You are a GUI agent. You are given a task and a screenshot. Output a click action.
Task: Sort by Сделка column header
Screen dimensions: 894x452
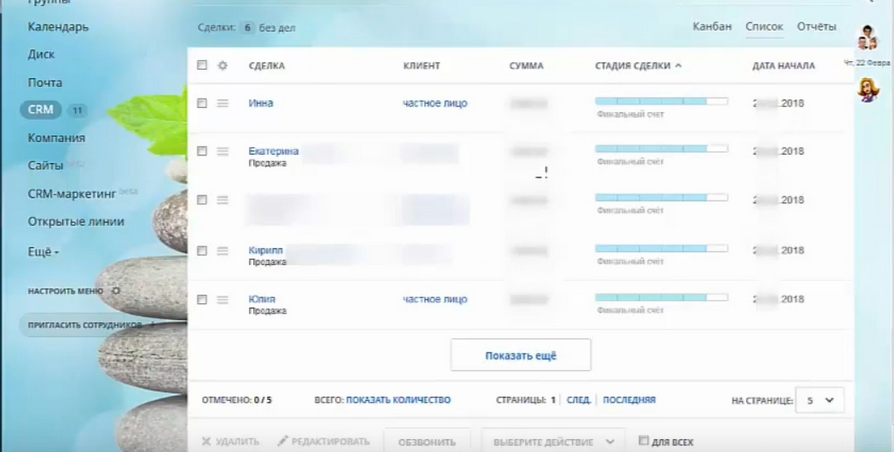tap(266, 66)
